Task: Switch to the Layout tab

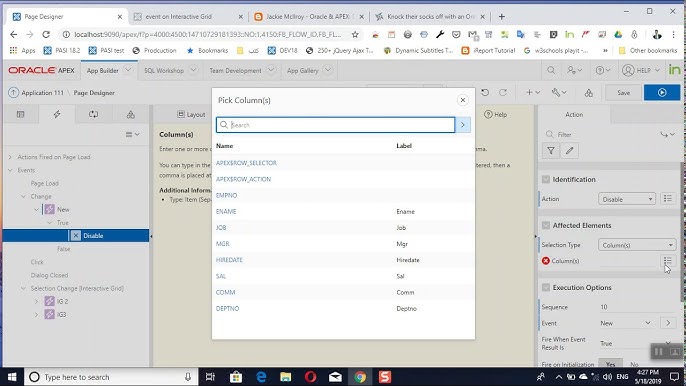Action: 191,114
